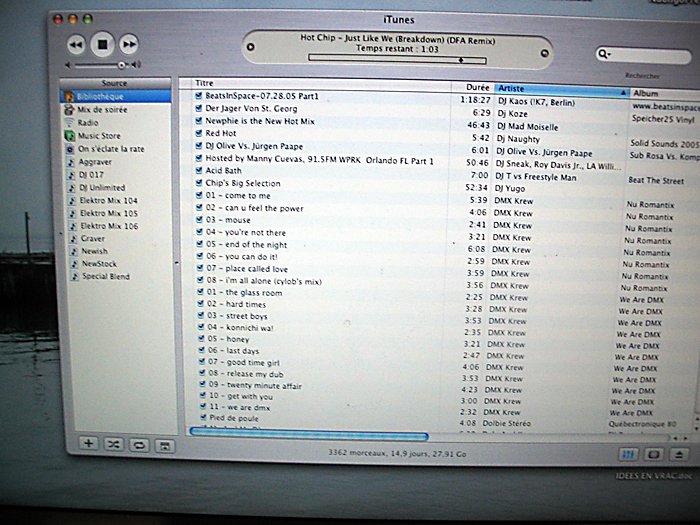This screenshot has height=525, width=700.
Task: Uncheck 11 - we are dmx checkbox
Action: click(x=202, y=406)
